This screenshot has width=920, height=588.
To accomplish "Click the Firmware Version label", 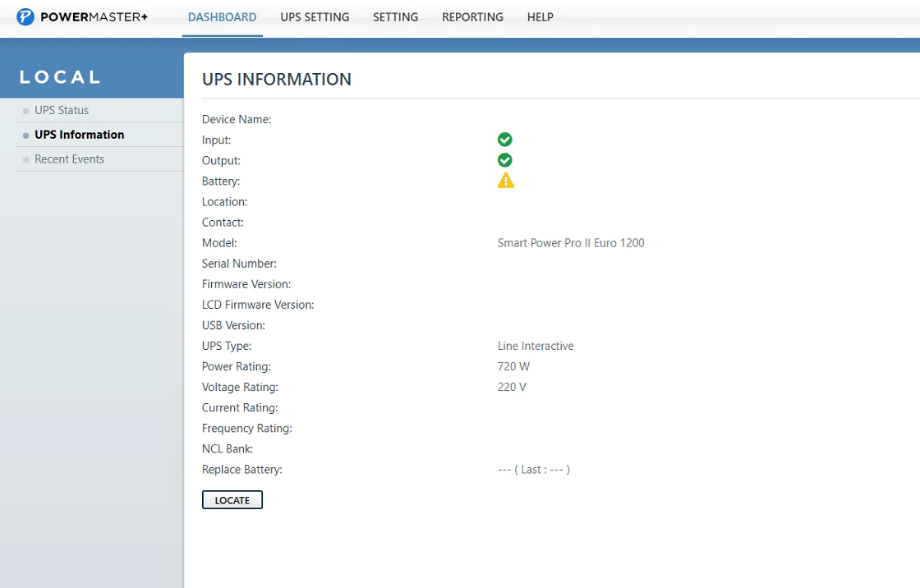I will point(246,284).
